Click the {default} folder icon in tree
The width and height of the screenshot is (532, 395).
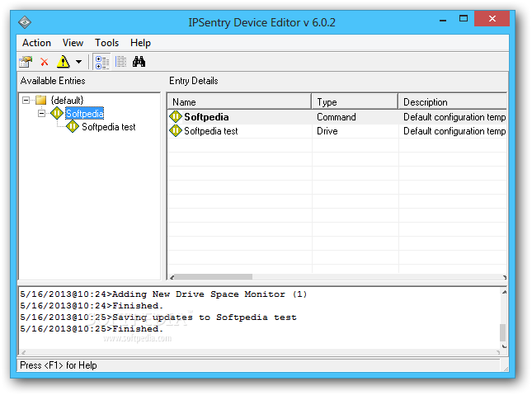(x=40, y=100)
